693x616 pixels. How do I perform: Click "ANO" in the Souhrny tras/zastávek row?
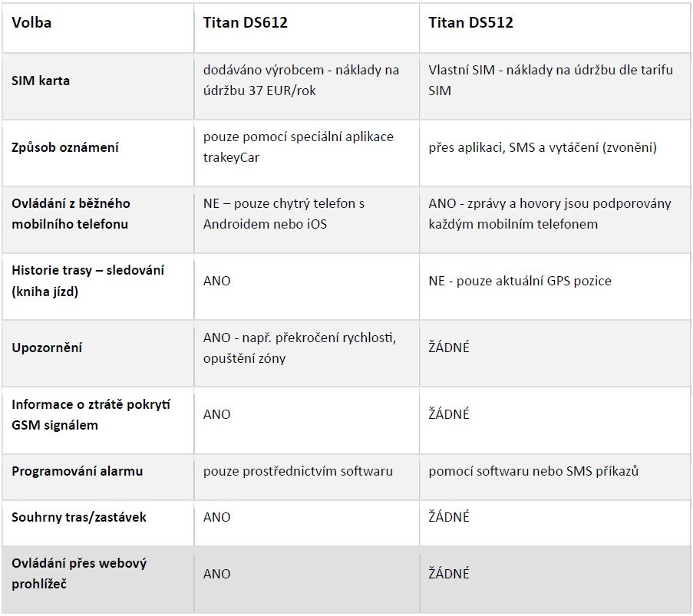coord(216,517)
